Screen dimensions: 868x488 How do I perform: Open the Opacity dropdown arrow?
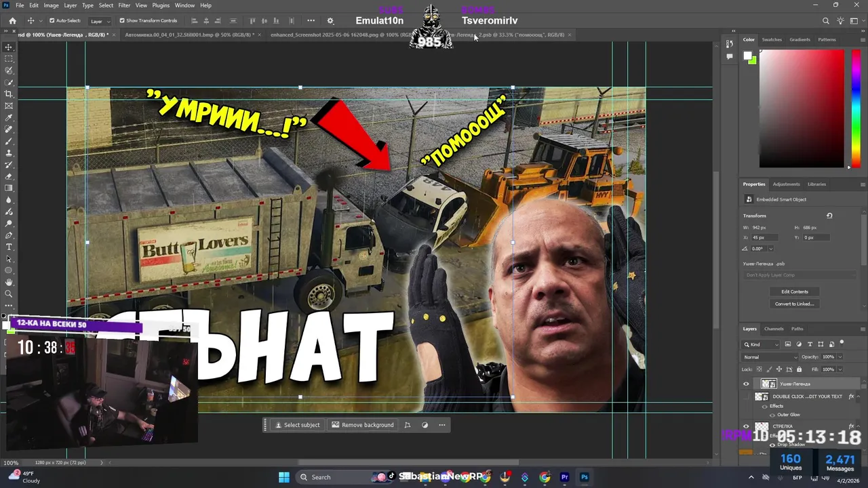click(840, 357)
